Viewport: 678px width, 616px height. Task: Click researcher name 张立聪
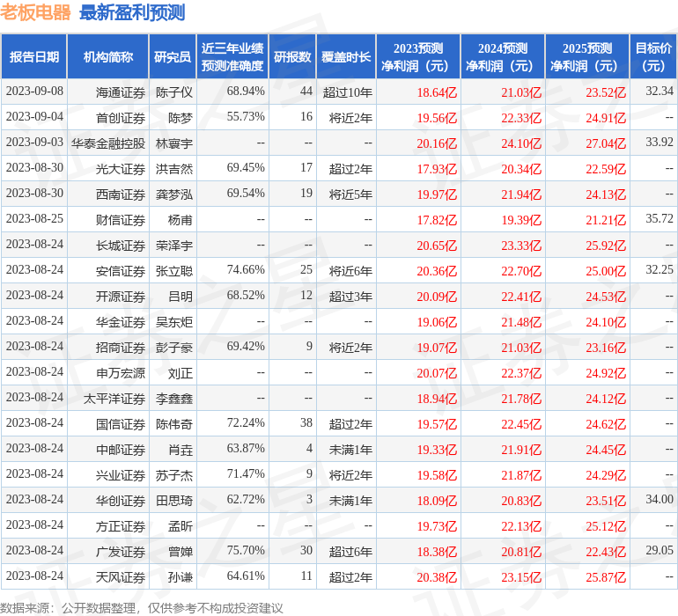click(174, 271)
